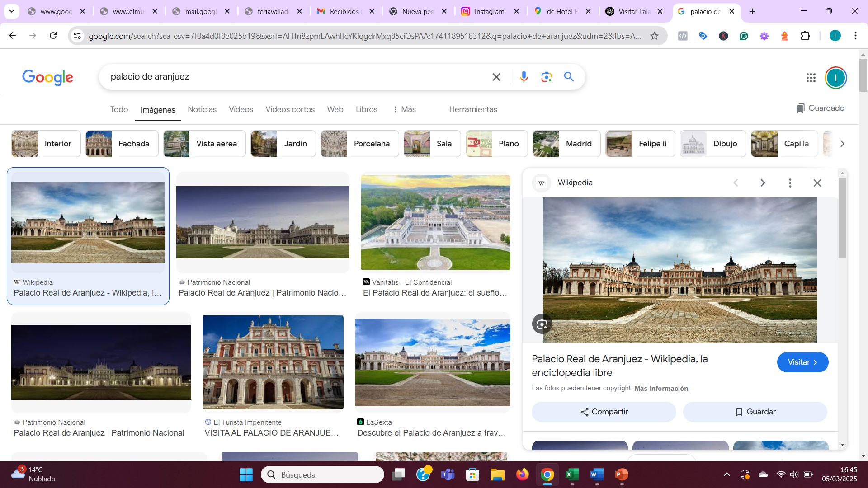
Task: Filter by the Vista aerea chip
Action: [204, 144]
